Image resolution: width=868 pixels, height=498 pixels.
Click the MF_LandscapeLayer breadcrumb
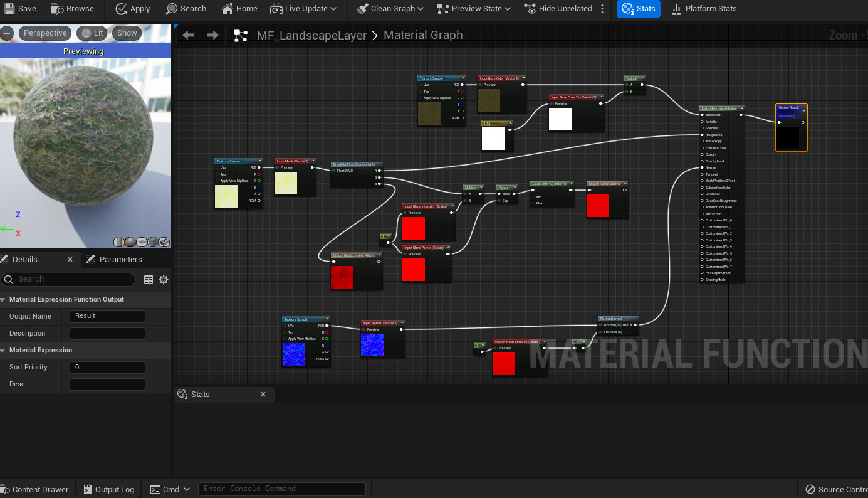pos(311,35)
